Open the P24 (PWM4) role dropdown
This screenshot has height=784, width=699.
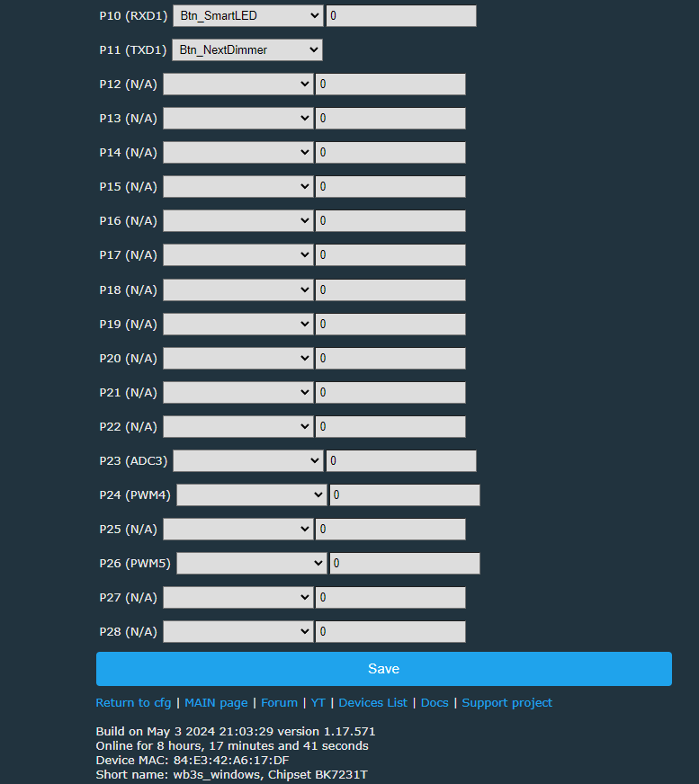coord(252,495)
